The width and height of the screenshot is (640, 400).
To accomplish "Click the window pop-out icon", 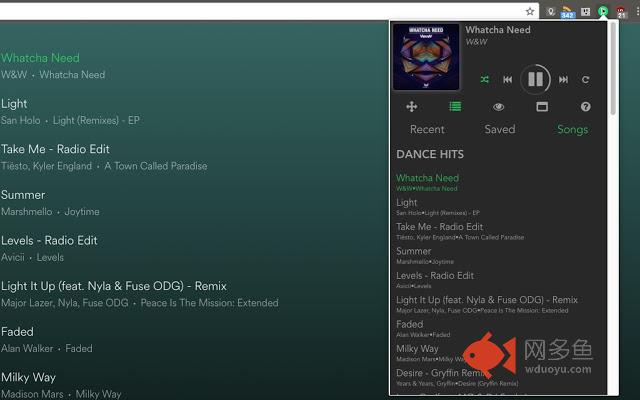I will pyautogui.click(x=542, y=107).
